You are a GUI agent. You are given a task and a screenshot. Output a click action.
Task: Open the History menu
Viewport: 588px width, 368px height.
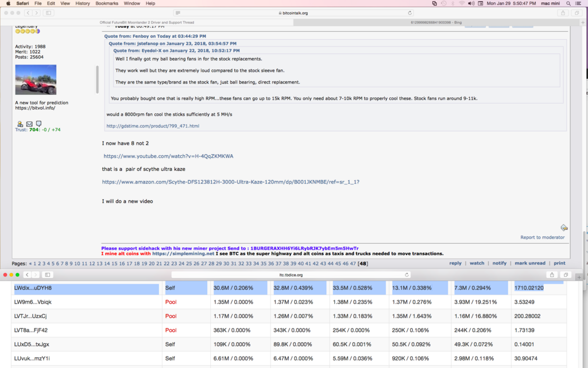coord(83,3)
